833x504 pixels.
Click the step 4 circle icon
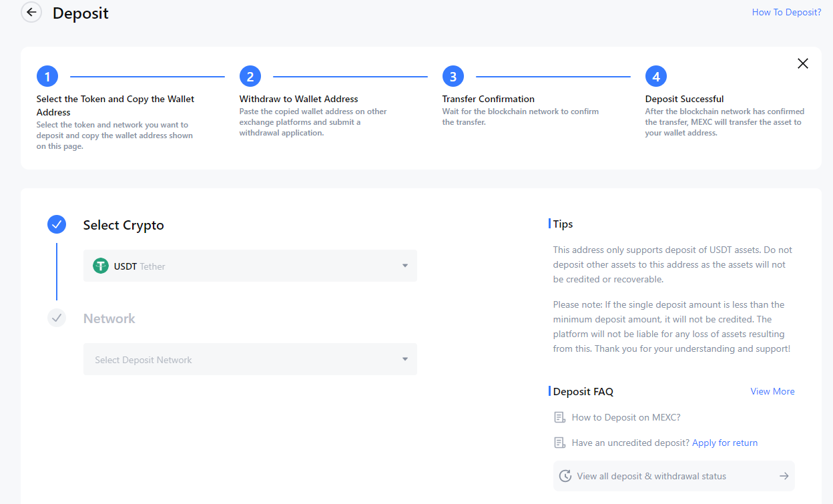(656, 77)
